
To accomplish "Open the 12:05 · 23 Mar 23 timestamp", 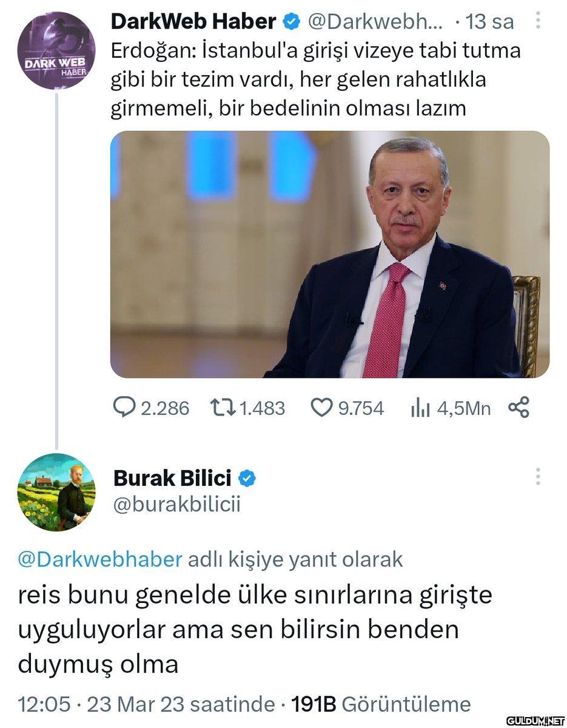I will click(x=146, y=704).
